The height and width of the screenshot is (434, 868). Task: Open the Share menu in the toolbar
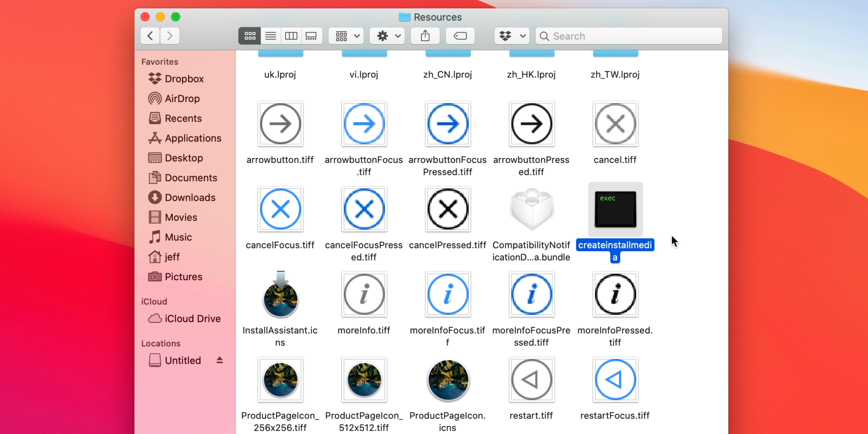click(425, 36)
